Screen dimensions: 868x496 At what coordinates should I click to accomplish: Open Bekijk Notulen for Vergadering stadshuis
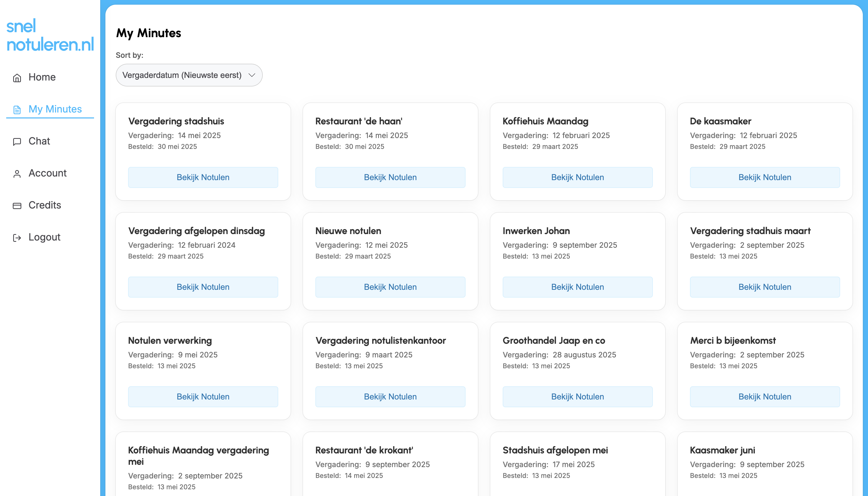coord(203,177)
